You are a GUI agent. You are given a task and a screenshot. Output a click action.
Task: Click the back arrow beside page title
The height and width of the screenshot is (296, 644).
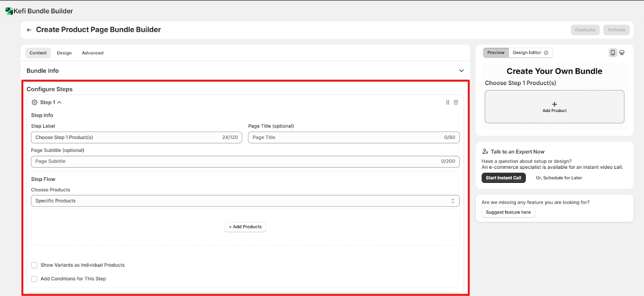[x=29, y=30]
